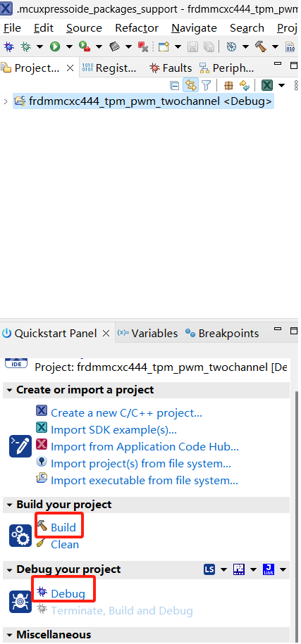Viewport: 301px width, 644px height.
Task: Click the filter funnel icon in Project Explorer
Action: point(206,85)
